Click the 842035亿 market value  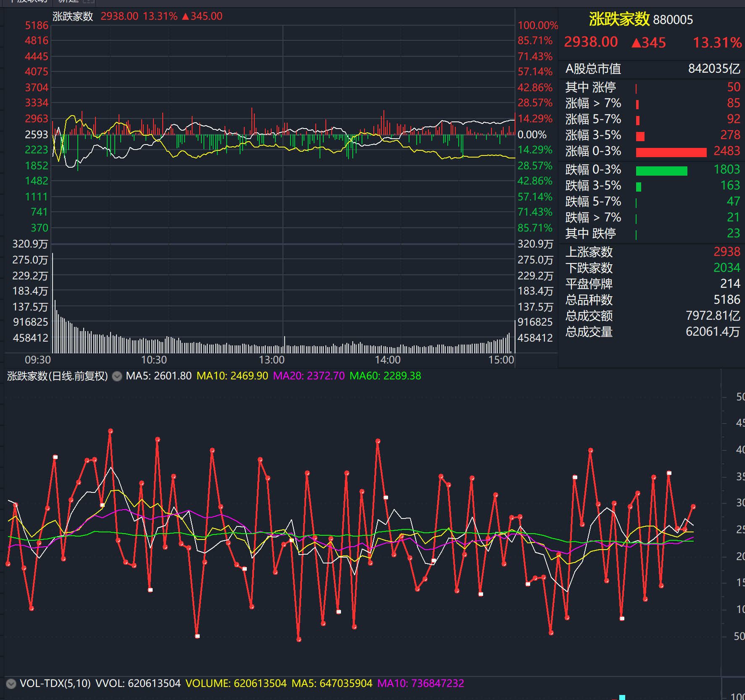pos(714,68)
